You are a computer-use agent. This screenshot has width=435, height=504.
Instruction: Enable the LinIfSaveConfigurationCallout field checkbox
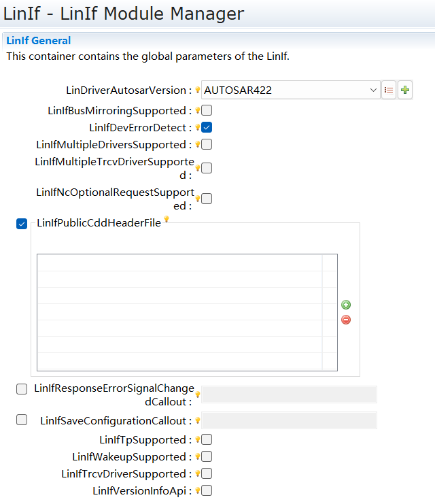pos(22,420)
